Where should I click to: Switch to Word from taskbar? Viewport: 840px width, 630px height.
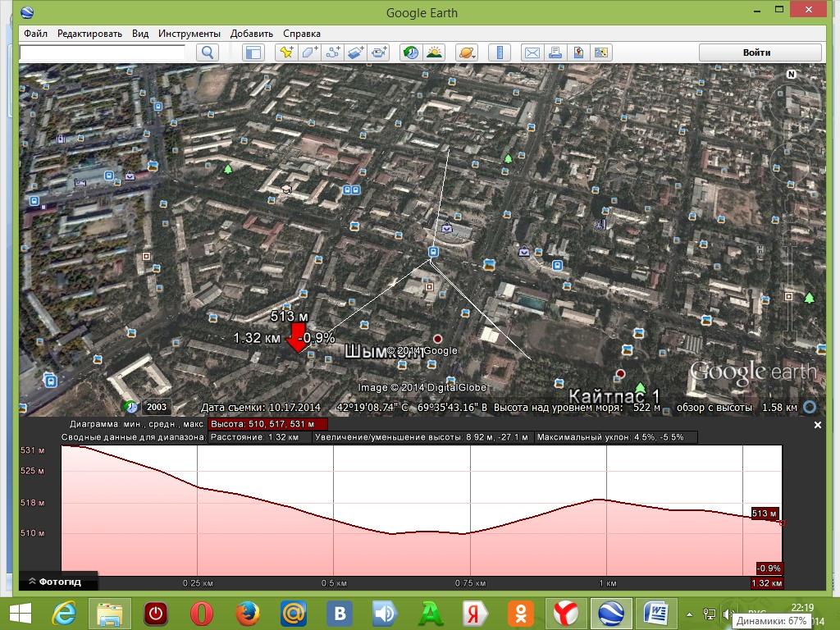(x=657, y=614)
